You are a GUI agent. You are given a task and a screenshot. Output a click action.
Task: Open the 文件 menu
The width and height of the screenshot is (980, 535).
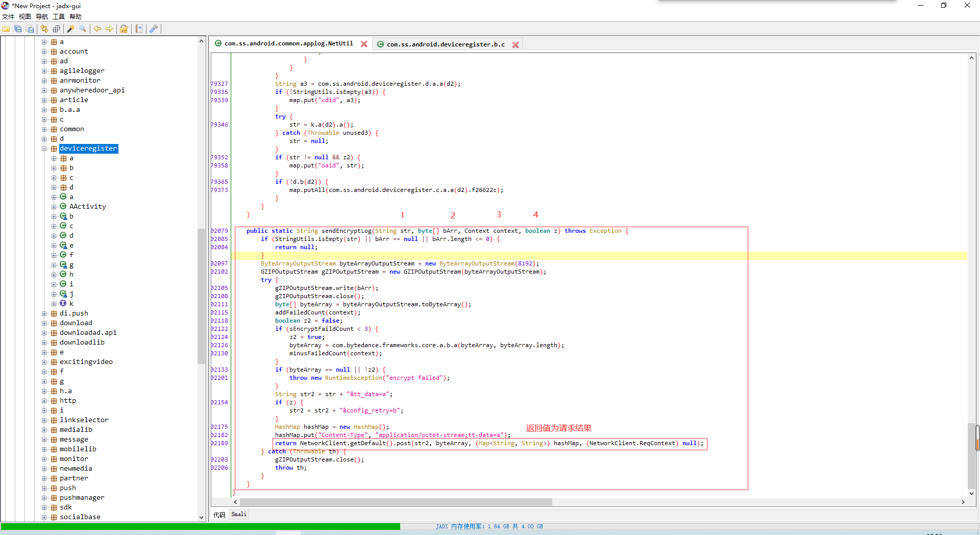coord(8,17)
